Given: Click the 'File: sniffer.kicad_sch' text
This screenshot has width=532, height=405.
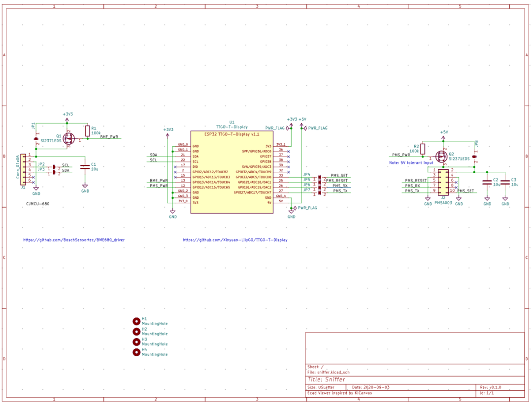Looking at the screenshot, I should pyautogui.click(x=329, y=372).
